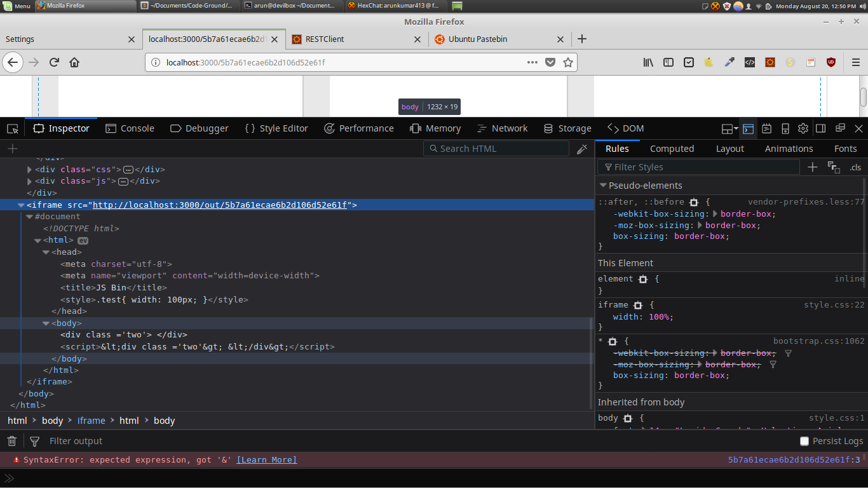
Task: Open the Fonts sidebar tab
Action: (x=845, y=149)
